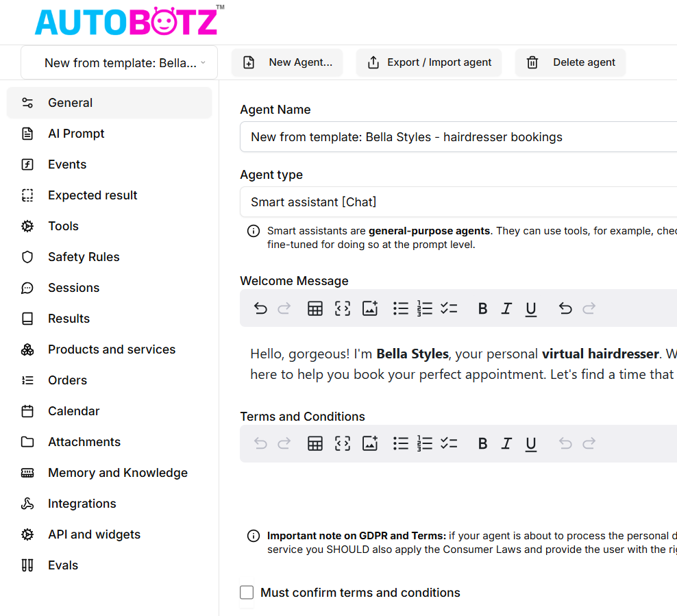
Task: Open the Agent type dropdown
Action: tap(458, 202)
